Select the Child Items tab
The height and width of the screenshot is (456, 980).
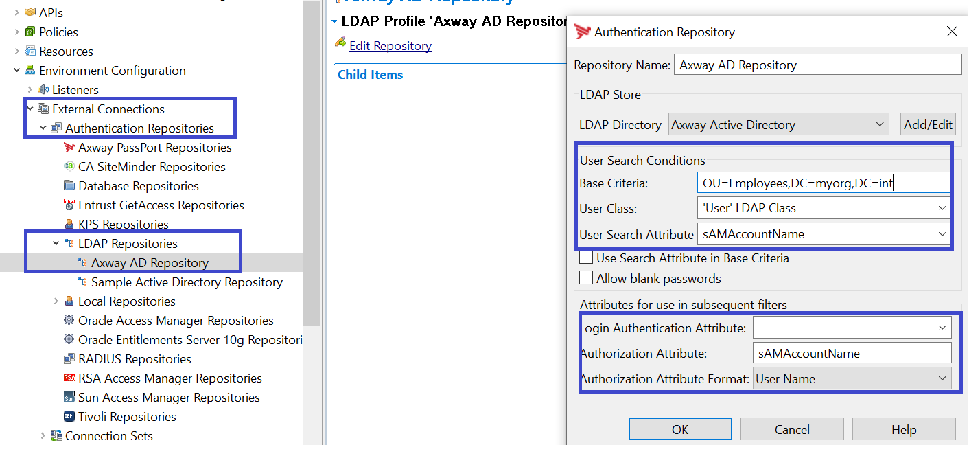click(371, 75)
